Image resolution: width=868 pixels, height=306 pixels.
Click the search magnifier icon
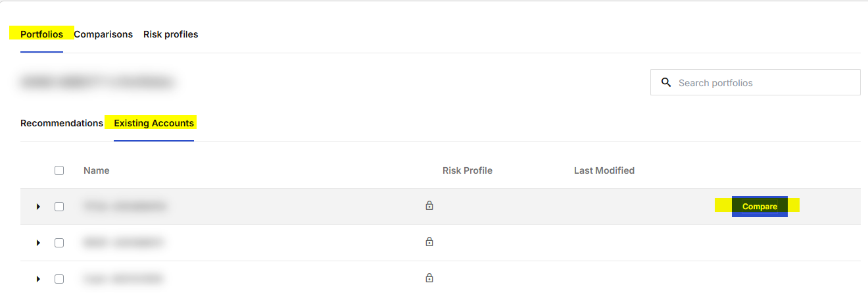tap(666, 82)
